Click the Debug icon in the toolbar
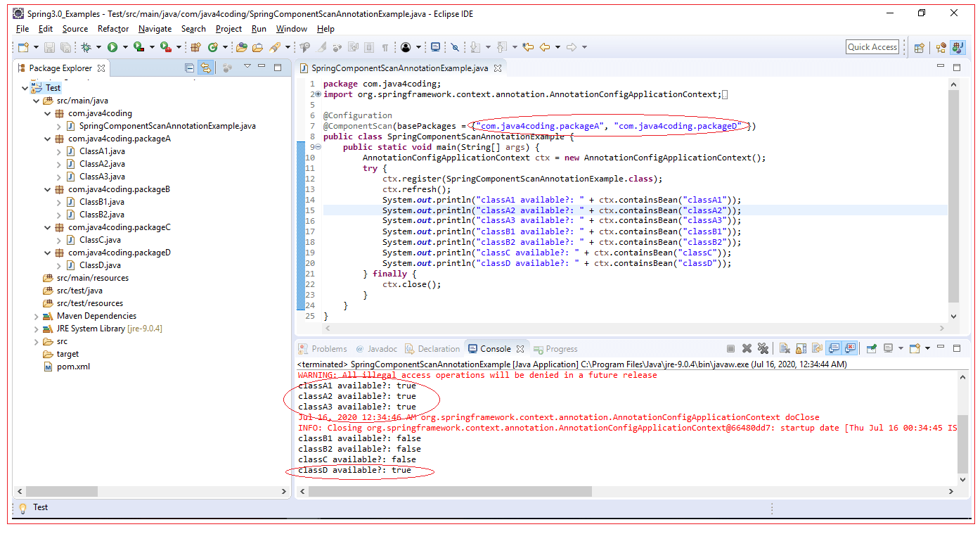Viewport: 980px width, 553px height. coord(87,46)
